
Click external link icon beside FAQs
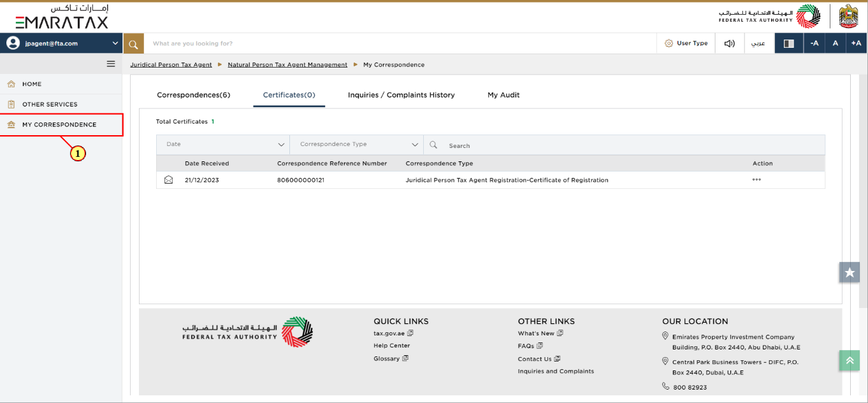coord(540,346)
